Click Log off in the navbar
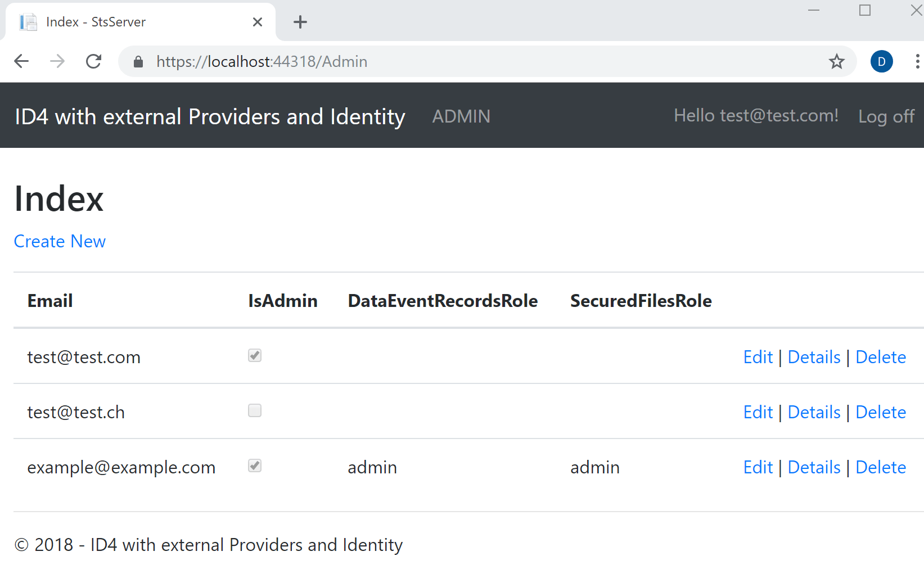 coord(886,116)
